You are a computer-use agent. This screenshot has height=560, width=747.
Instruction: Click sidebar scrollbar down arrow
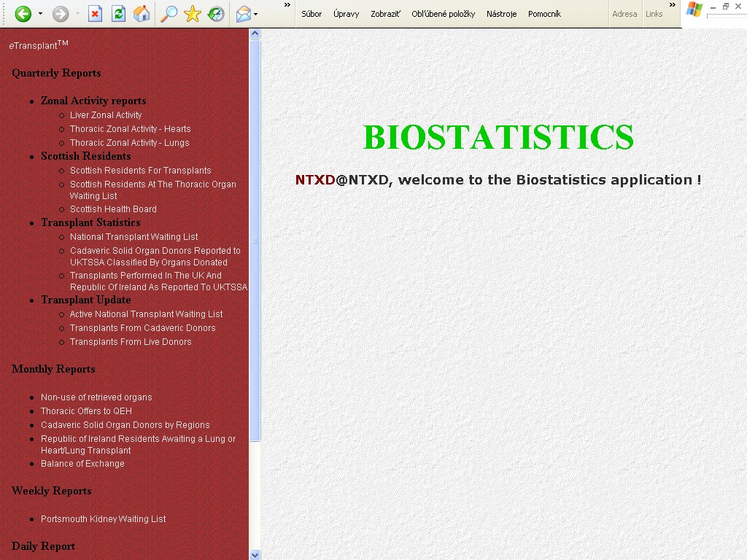coord(255,555)
